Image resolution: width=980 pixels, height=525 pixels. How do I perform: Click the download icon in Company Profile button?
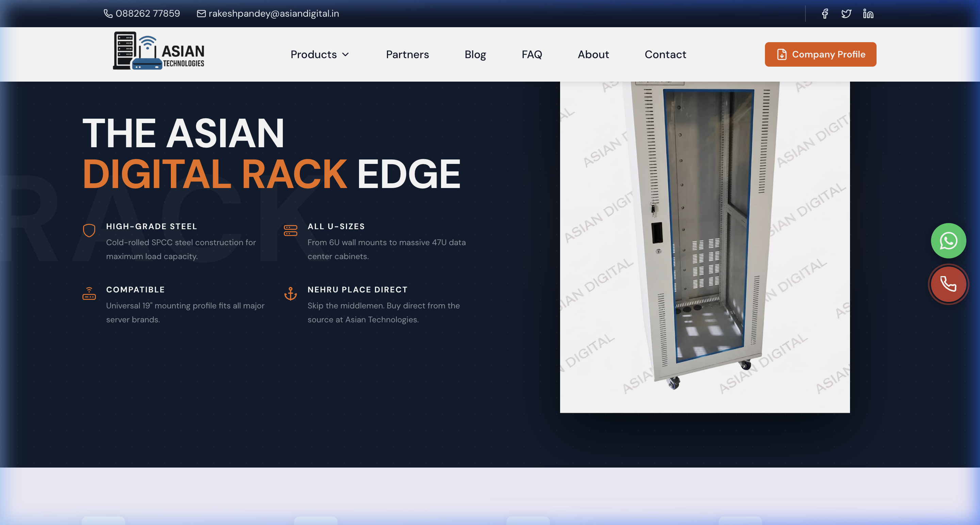[x=782, y=54]
